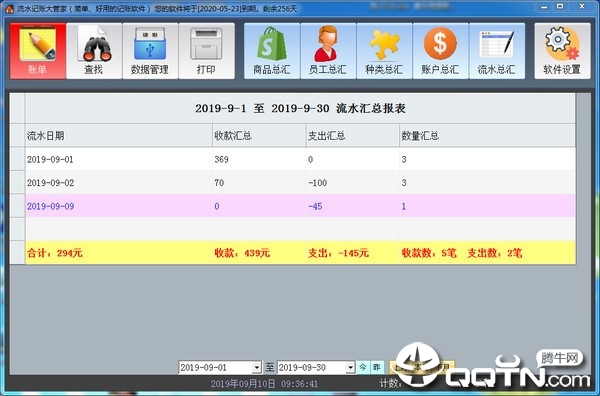
Task: Open the 账户总汇 account summary
Action: [x=440, y=51]
